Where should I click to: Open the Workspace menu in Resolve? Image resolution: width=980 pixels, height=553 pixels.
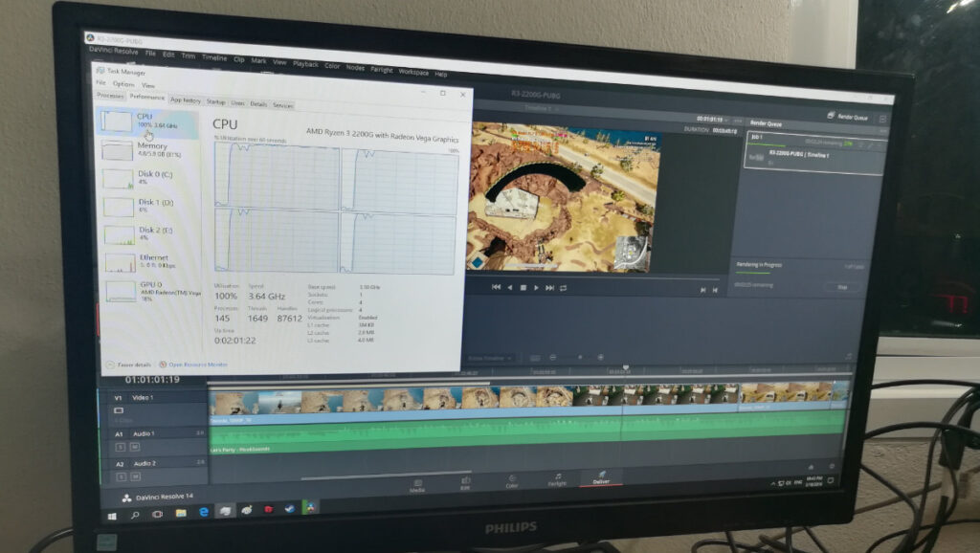tap(413, 72)
